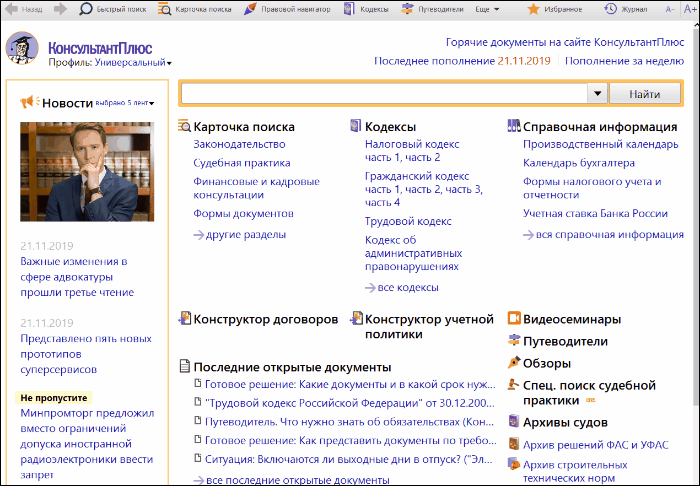This screenshot has width=700, height=486.
Task: Open Гражданский кодекс link
Action: (417, 176)
